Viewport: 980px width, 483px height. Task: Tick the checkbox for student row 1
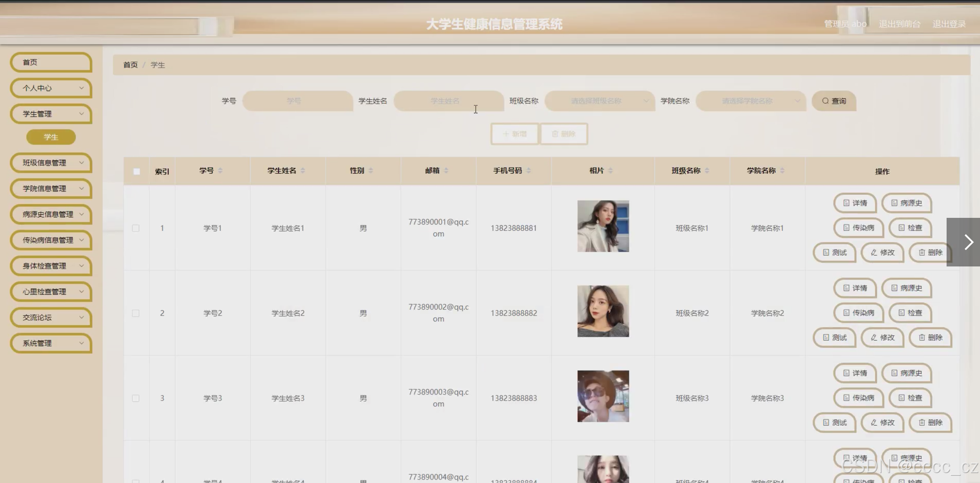(136, 228)
